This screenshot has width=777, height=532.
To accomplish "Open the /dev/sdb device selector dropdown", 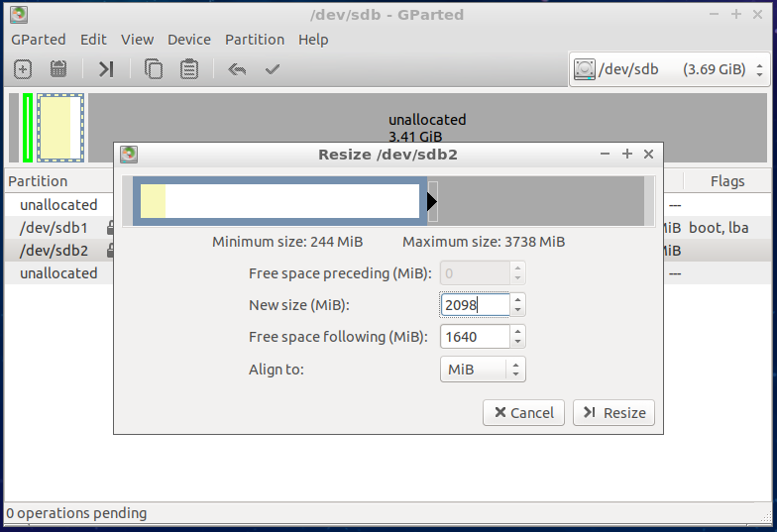I will coord(670,69).
